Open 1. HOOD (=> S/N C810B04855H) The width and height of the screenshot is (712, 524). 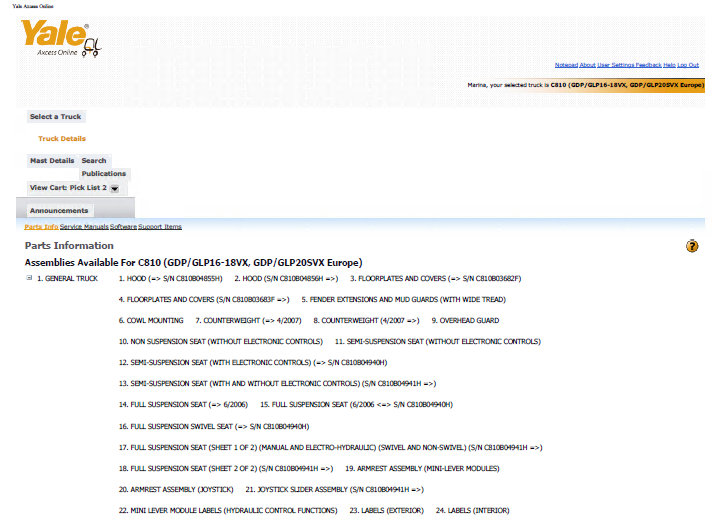170,278
